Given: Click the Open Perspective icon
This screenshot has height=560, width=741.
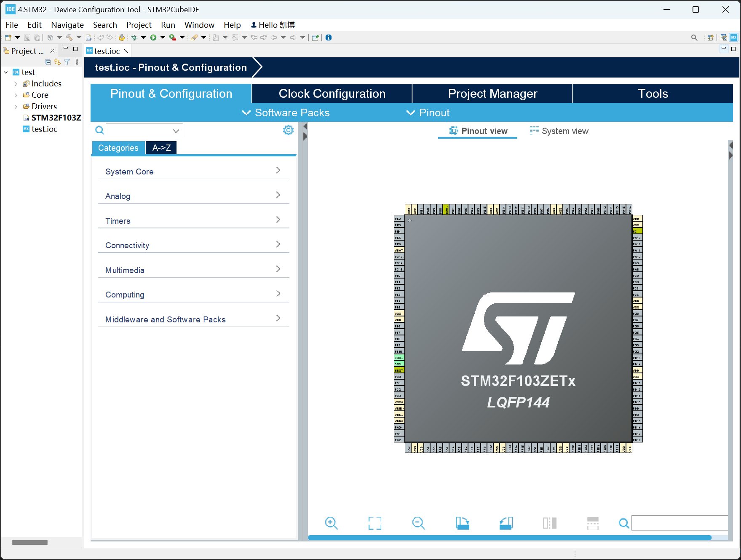Looking at the screenshot, I should pyautogui.click(x=710, y=38).
